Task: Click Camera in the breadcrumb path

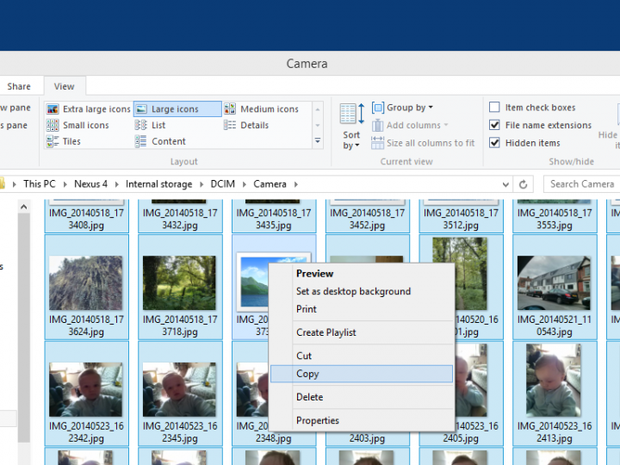Action: 270,184
